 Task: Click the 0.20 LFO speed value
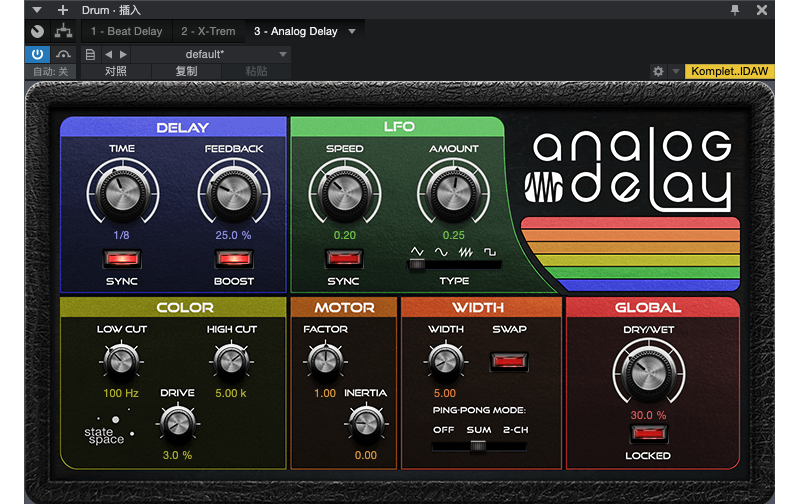pyautogui.click(x=345, y=235)
